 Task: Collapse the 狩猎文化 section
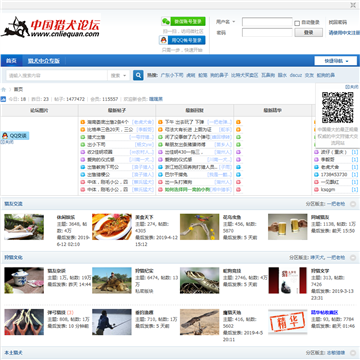click(353, 258)
